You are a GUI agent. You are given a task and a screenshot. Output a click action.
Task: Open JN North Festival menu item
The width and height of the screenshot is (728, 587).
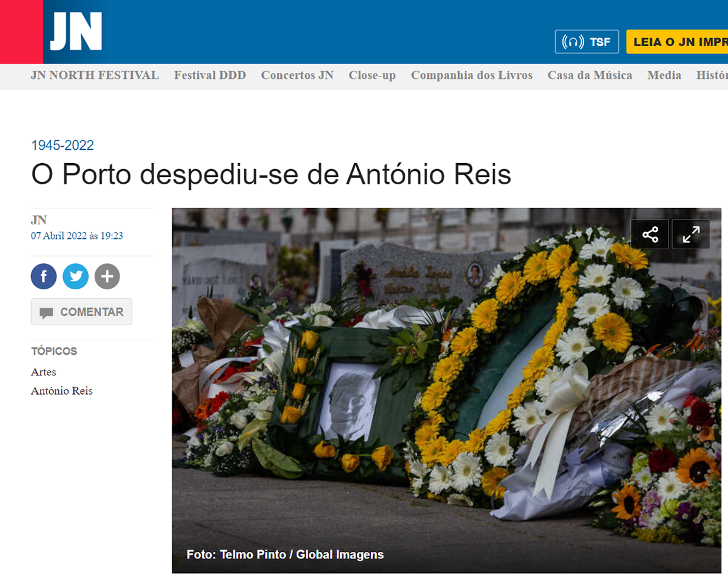(x=95, y=75)
